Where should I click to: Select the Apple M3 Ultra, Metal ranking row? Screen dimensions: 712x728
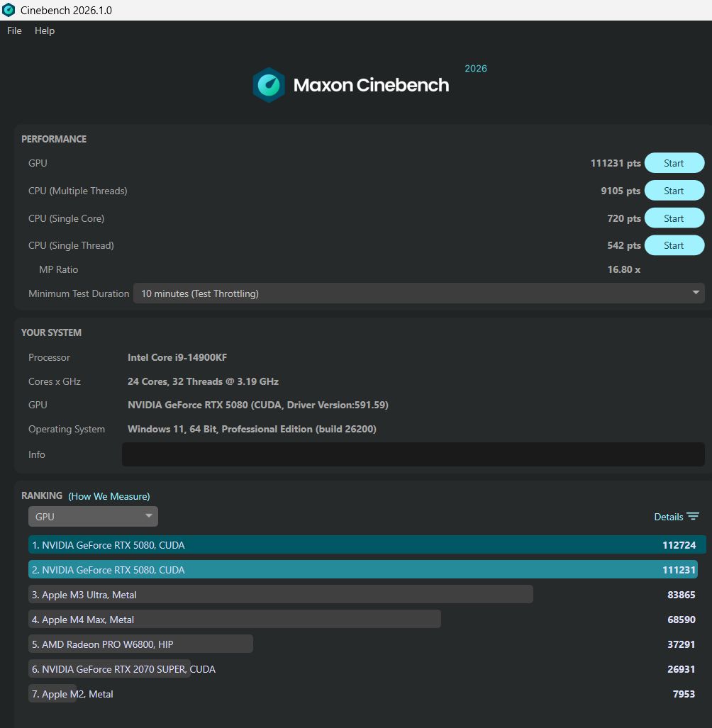point(363,594)
